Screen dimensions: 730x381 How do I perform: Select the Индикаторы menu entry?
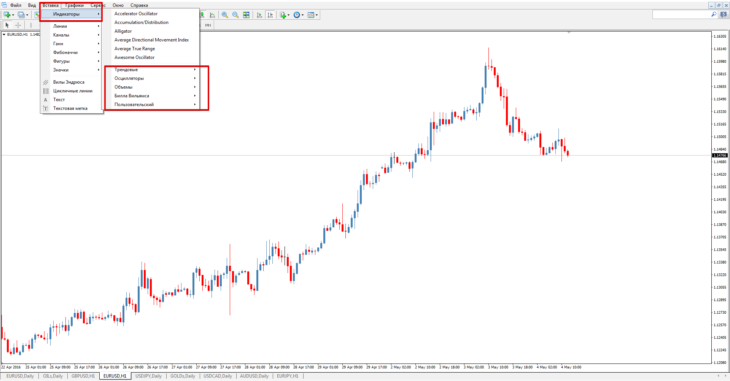tap(71, 14)
